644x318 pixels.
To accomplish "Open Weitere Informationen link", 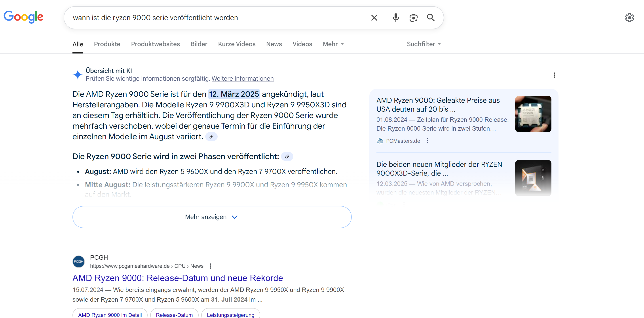I will tap(243, 78).
